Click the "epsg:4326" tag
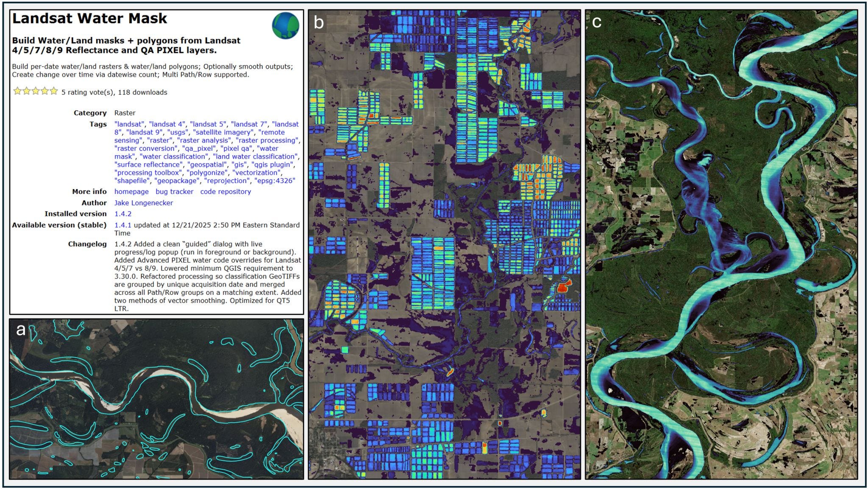The width and height of the screenshot is (868, 489). tap(274, 181)
